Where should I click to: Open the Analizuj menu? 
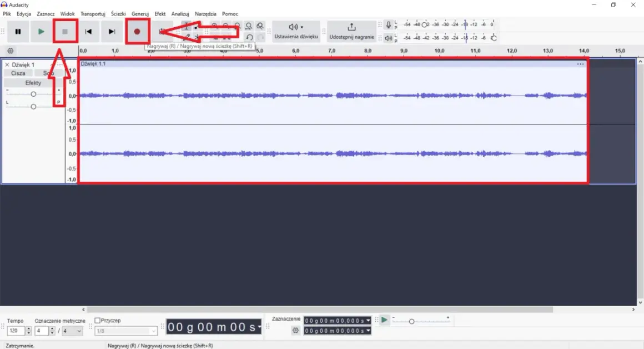coord(180,14)
